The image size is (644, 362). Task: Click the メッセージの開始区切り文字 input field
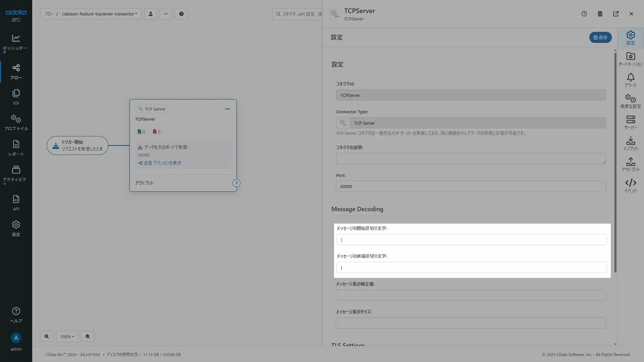[x=471, y=240]
